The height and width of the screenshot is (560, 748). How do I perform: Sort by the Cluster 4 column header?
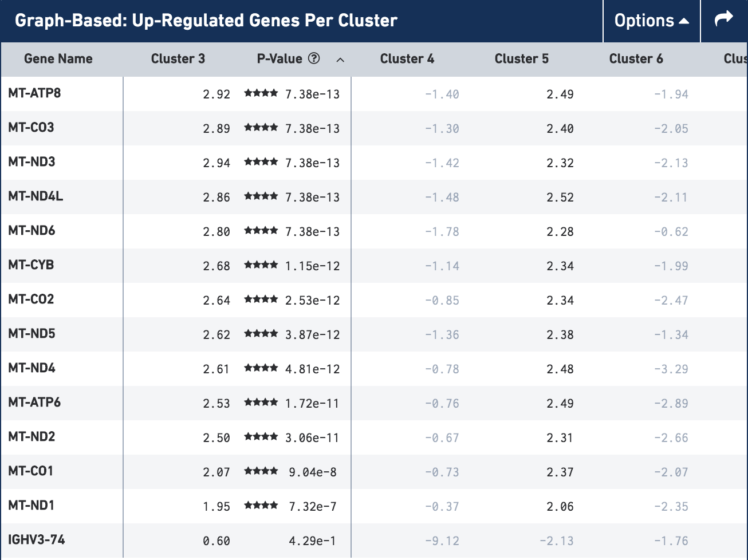pyautogui.click(x=407, y=59)
